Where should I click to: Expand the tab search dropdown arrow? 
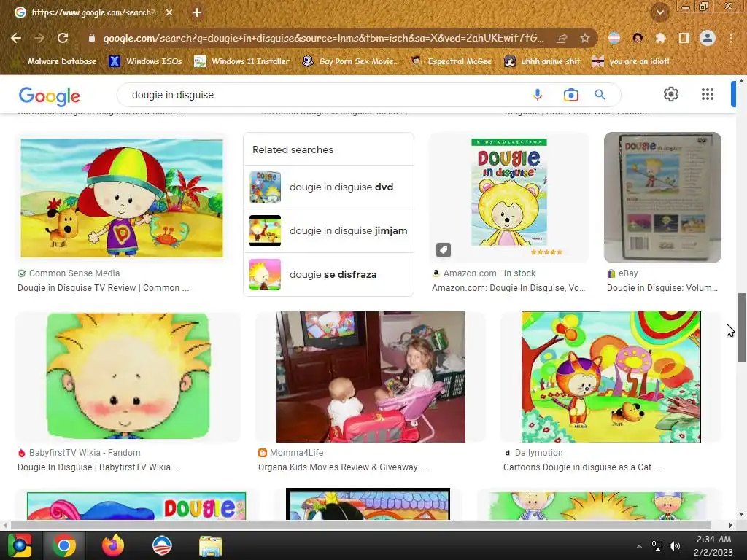(660, 12)
